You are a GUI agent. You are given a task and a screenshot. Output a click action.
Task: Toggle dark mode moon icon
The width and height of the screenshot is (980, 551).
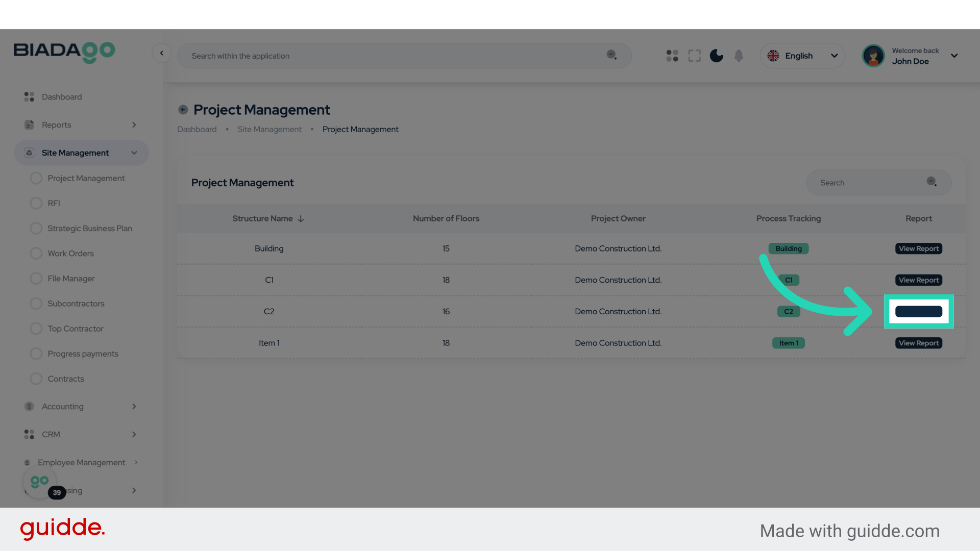(x=716, y=56)
